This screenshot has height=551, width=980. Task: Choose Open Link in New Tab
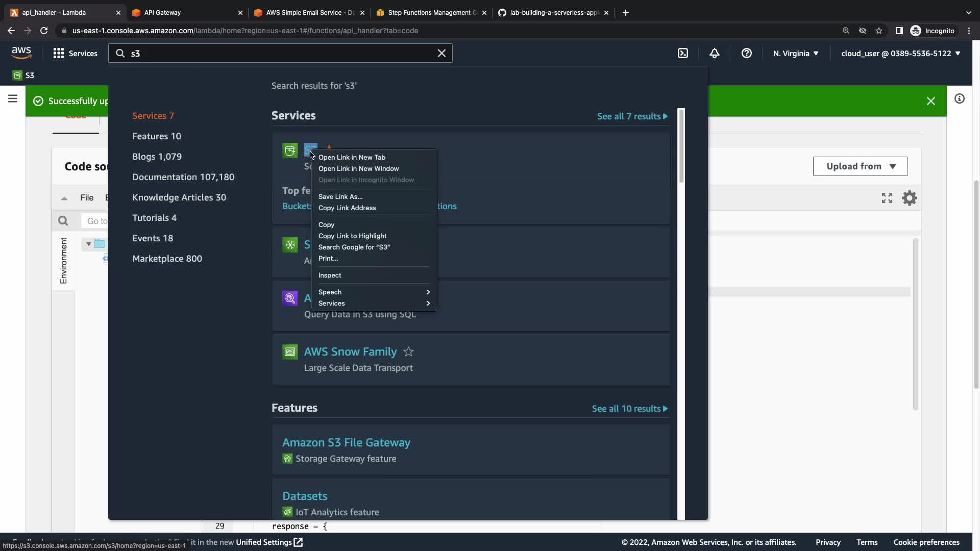[352, 157]
